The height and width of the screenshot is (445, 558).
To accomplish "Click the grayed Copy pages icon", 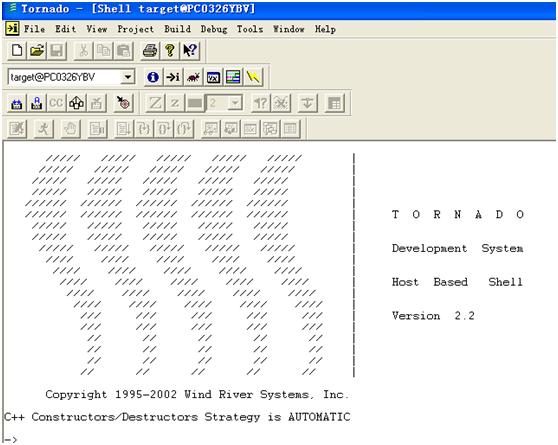I will (x=103, y=51).
